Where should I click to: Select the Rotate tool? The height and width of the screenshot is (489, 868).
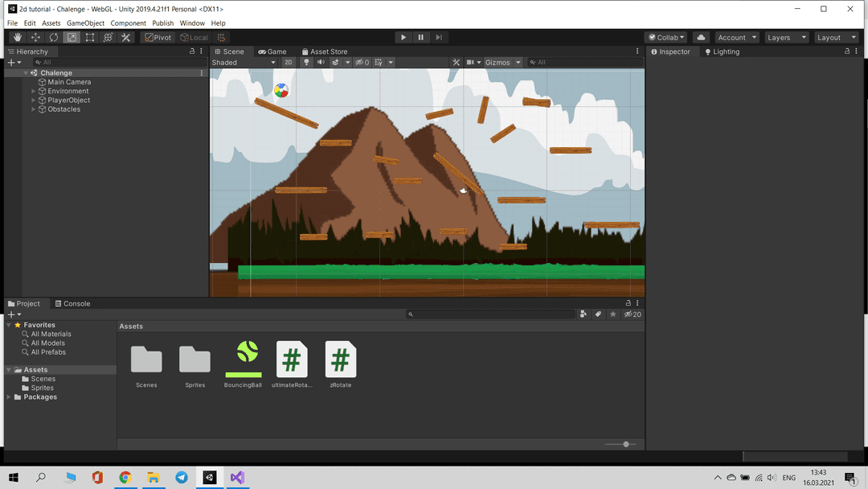click(54, 38)
